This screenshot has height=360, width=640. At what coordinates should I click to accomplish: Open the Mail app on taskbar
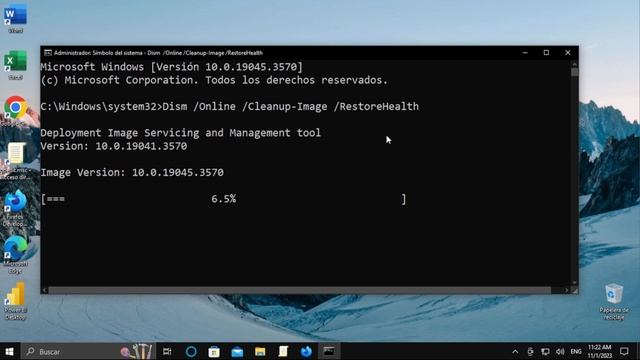point(237,351)
